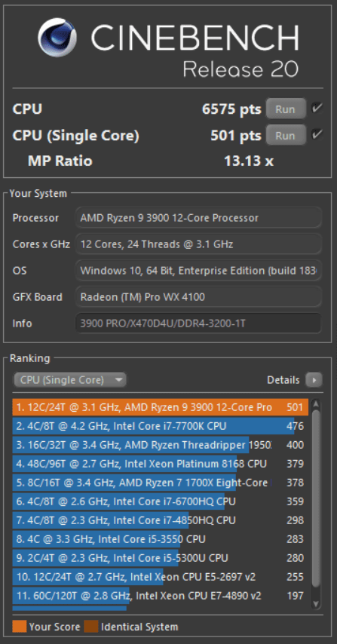Click the Processor field AMD Ryzen 9 3900
Viewport: 337px width, 644px height.
(198, 218)
